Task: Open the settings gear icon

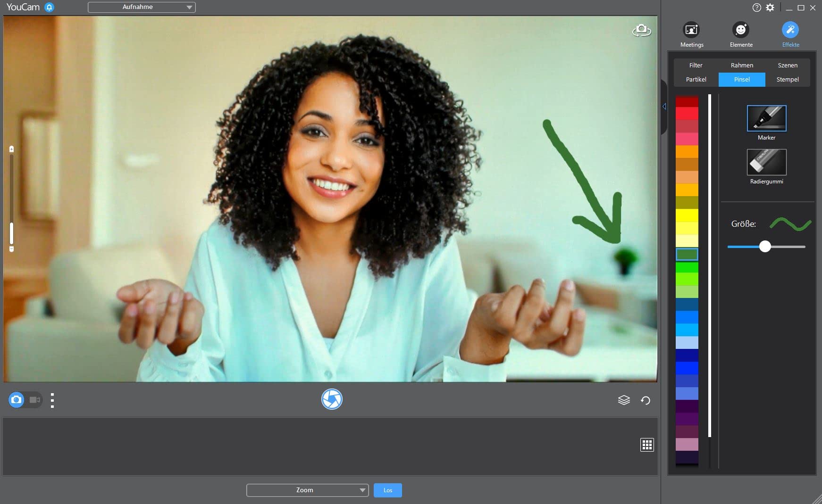Action: 770,8
